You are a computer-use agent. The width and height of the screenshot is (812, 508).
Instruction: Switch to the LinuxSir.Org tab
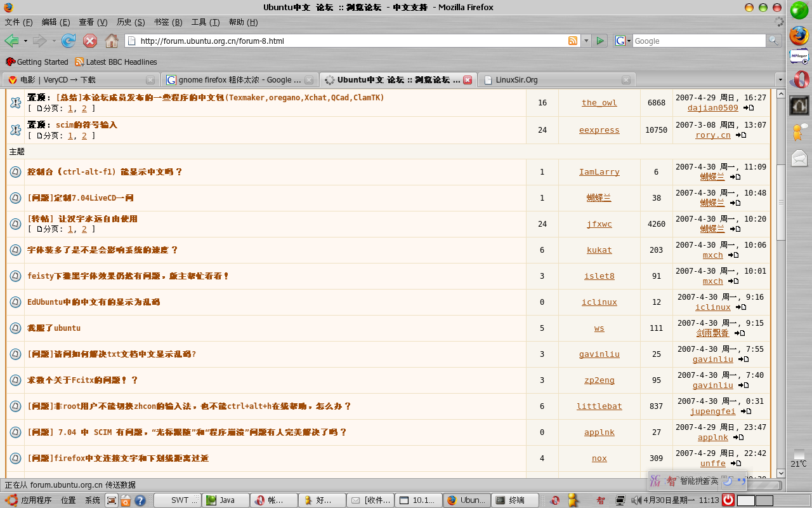pos(557,80)
